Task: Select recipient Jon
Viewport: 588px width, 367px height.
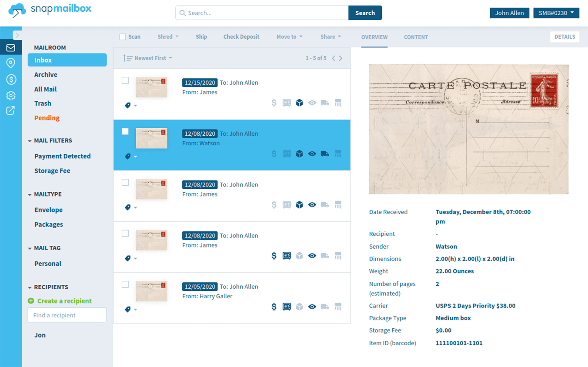Action: click(40, 335)
